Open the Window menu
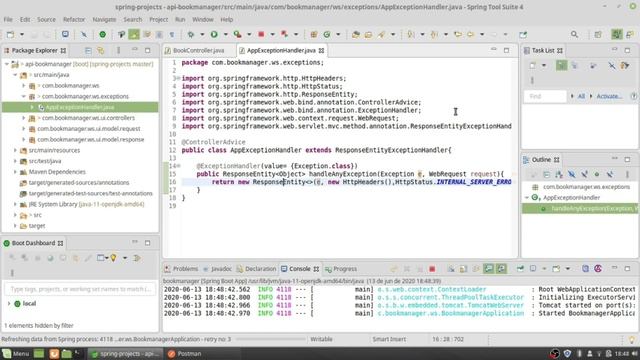The image size is (640, 360). (203, 19)
